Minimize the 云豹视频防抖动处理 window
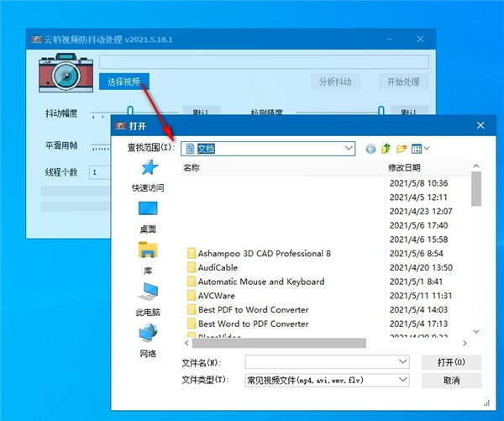Screen dimensions: 504x421 pos(390,39)
